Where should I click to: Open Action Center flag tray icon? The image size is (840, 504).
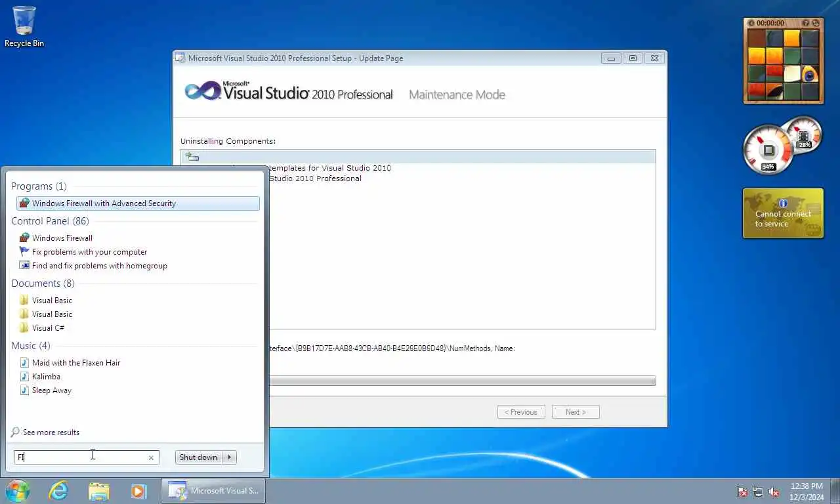(x=742, y=492)
